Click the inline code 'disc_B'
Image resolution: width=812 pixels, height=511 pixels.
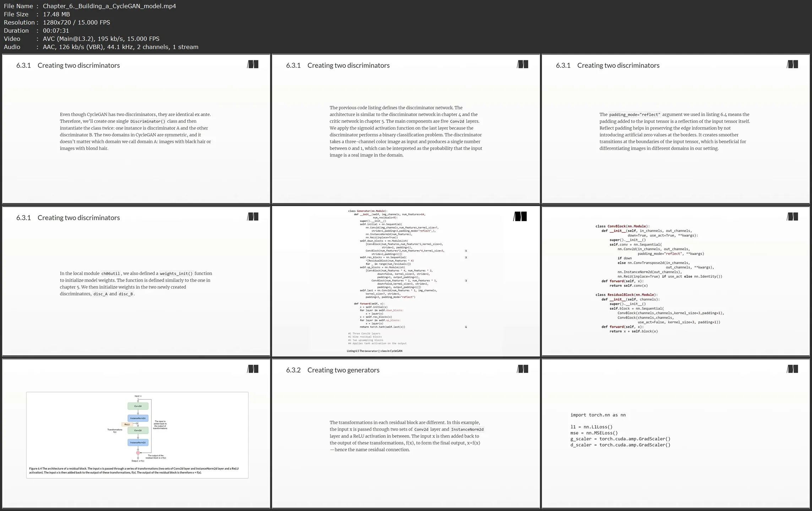(x=126, y=294)
